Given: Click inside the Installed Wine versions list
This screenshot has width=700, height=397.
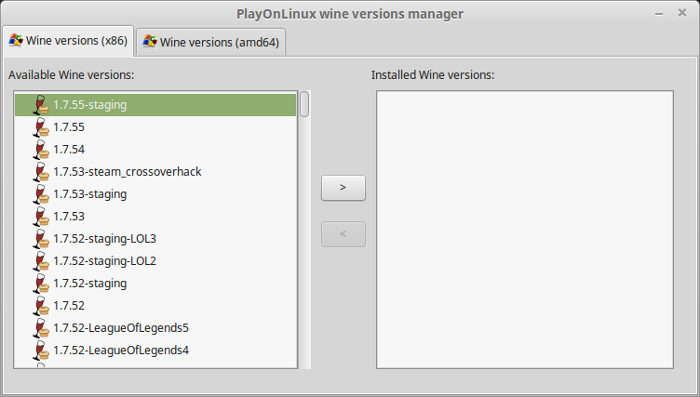Looking at the screenshot, I should click(525, 230).
